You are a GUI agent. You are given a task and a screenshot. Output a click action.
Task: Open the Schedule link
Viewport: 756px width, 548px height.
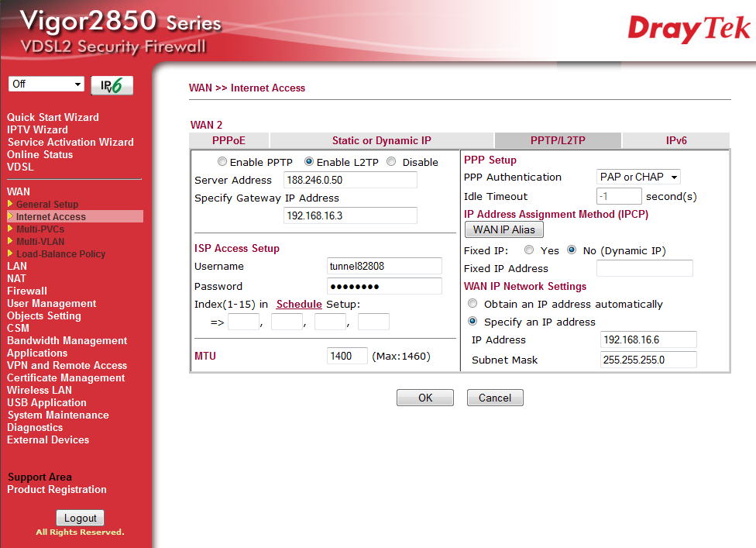[x=298, y=304]
